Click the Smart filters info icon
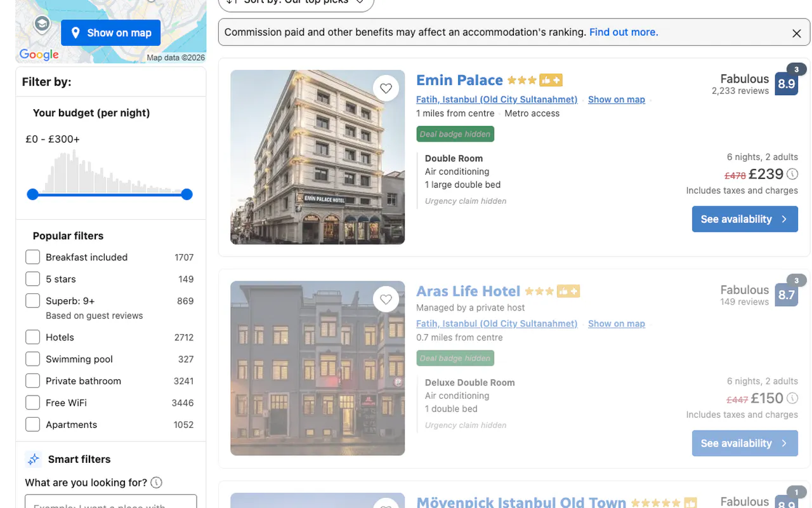Image resolution: width=812 pixels, height=508 pixels. 156,483
